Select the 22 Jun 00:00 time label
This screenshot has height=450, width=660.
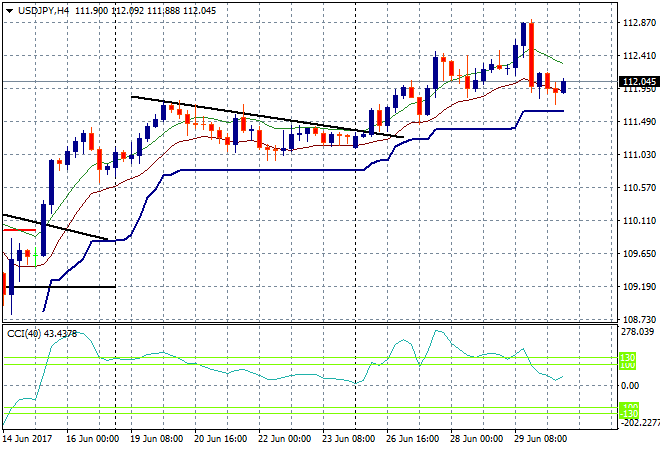[285, 439]
